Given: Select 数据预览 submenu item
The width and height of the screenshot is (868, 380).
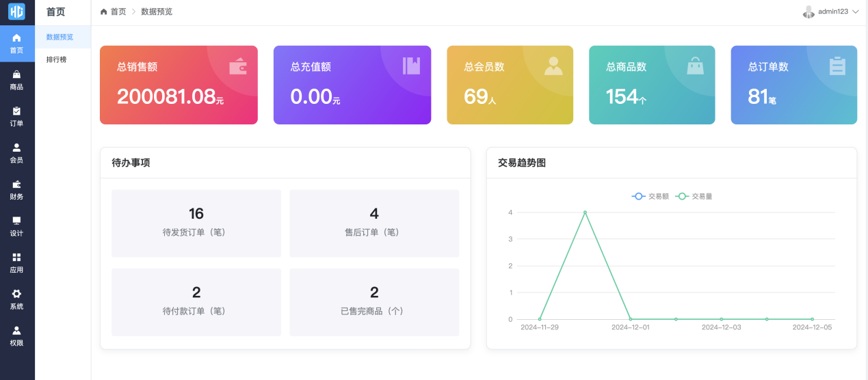Looking at the screenshot, I should [60, 37].
